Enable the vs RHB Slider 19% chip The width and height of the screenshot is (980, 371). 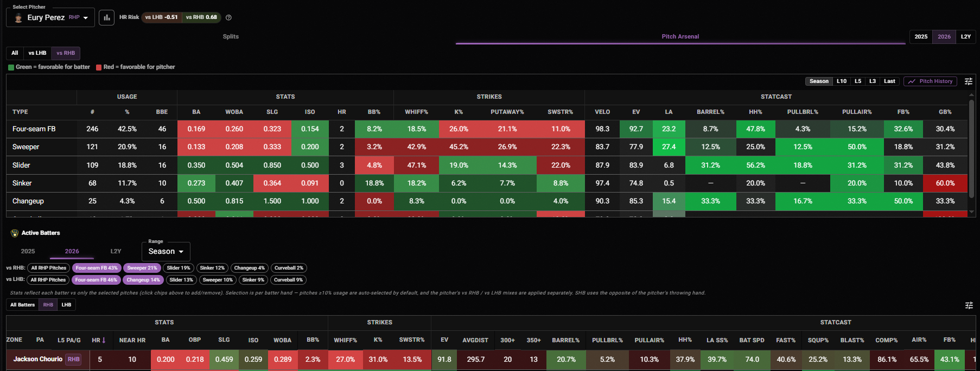coord(179,268)
